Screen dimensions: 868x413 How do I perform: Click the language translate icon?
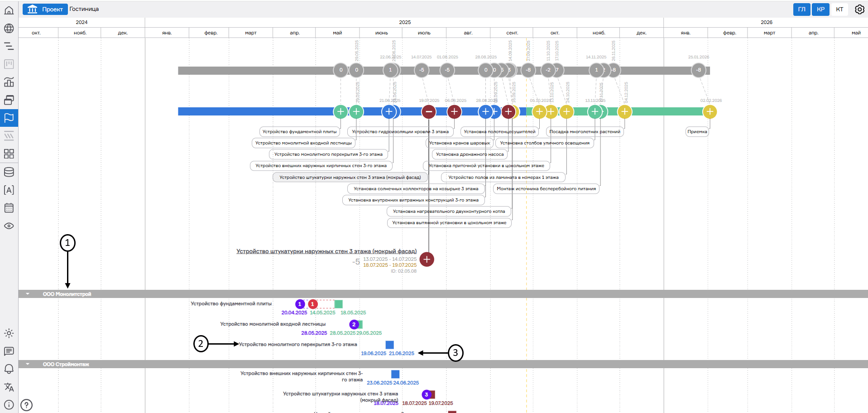tap(9, 387)
